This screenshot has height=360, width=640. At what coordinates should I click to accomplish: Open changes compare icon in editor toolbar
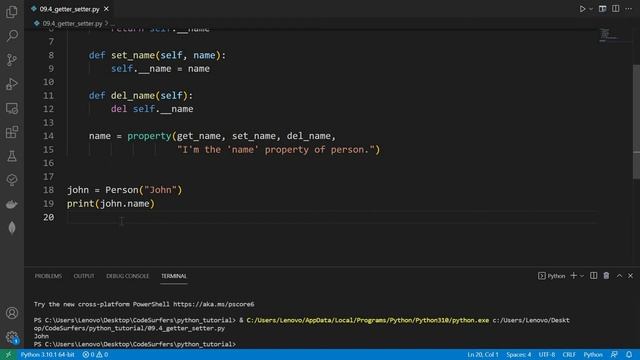602,9
